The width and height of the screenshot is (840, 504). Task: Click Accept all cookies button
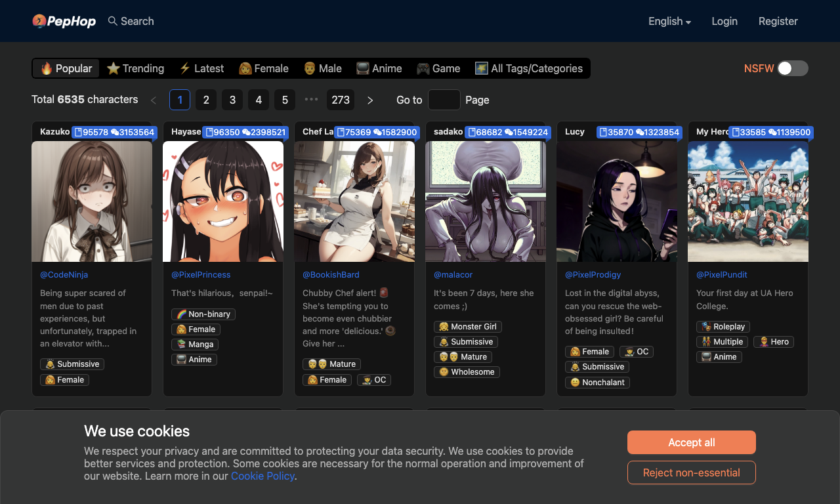pos(692,442)
